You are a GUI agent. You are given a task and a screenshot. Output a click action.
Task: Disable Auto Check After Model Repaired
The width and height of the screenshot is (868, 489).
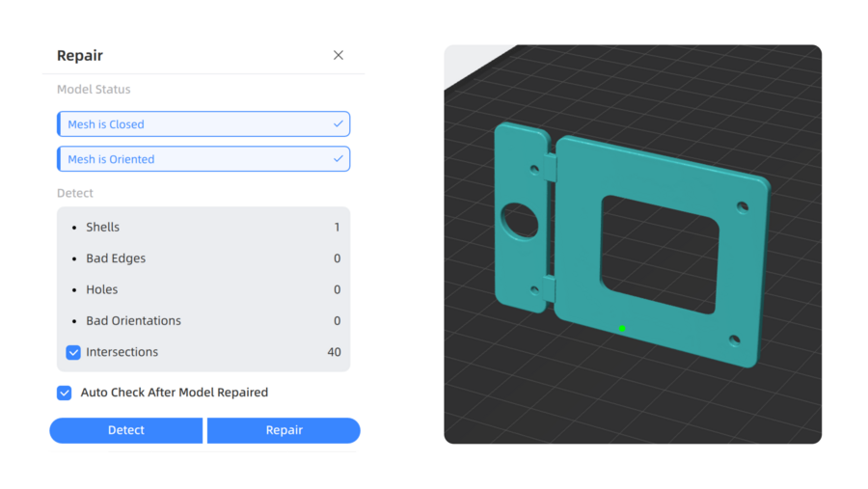pos(65,393)
